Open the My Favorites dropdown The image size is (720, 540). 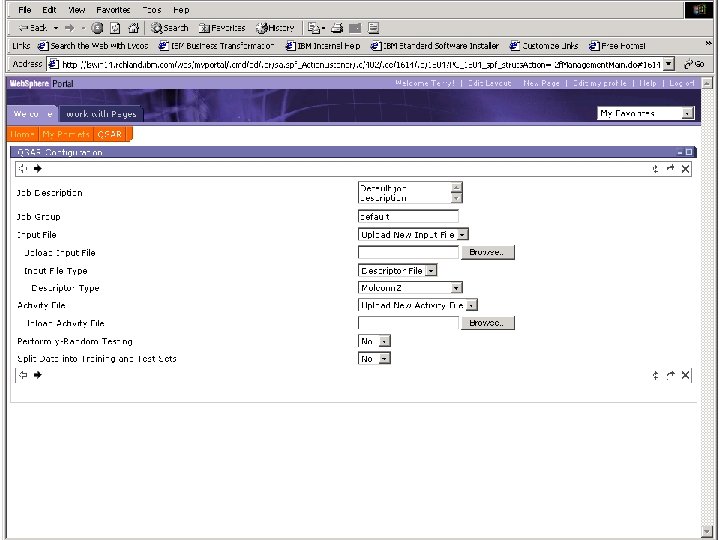point(646,113)
